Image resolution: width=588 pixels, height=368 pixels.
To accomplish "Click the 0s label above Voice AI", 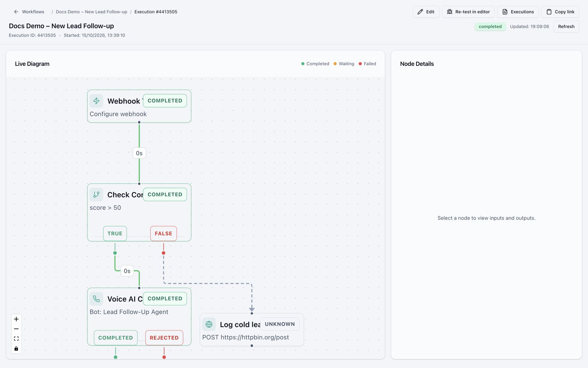I will tap(127, 271).
